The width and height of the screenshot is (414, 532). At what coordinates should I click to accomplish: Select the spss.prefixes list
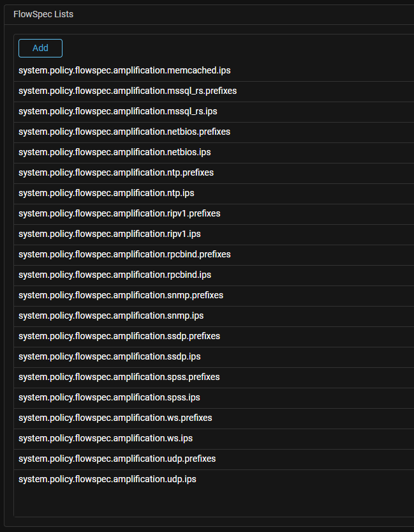tap(119, 377)
